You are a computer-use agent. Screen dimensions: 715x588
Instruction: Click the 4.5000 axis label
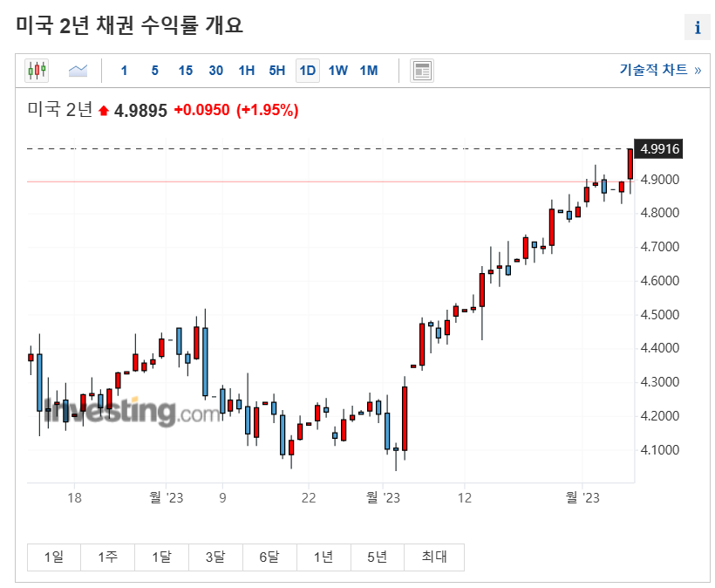pyautogui.click(x=660, y=315)
